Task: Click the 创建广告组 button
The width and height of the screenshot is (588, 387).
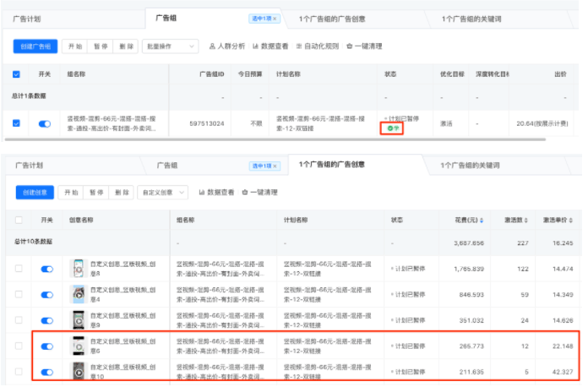Action: coord(35,46)
